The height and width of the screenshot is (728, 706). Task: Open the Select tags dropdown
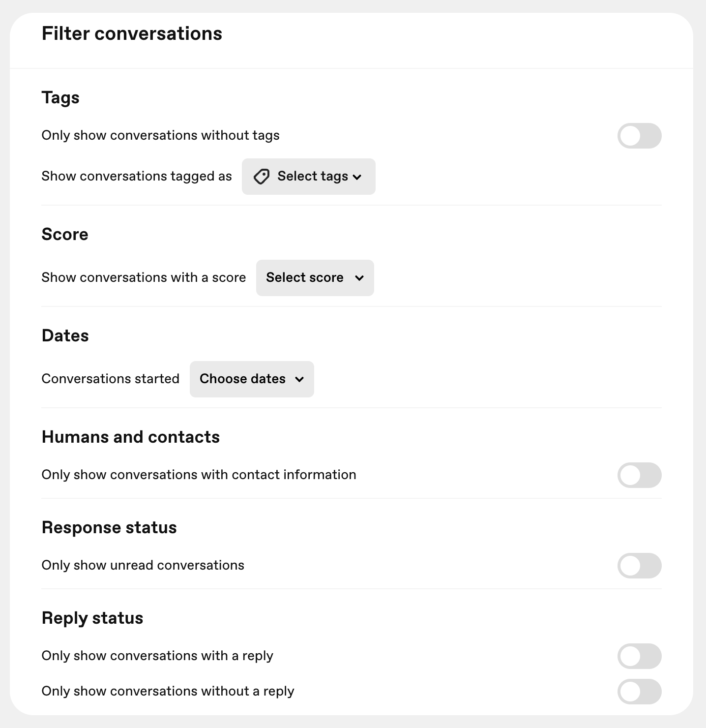(309, 177)
